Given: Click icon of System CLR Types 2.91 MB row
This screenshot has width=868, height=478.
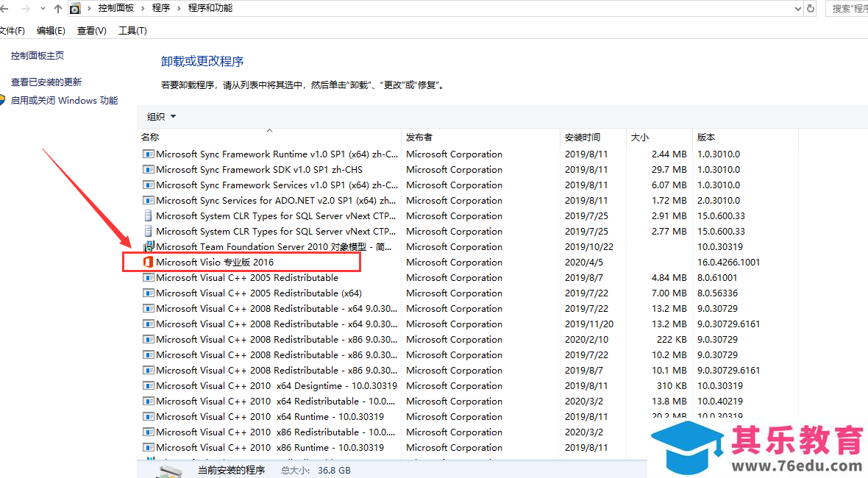Looking at the screenshot, I should point(148,215).
